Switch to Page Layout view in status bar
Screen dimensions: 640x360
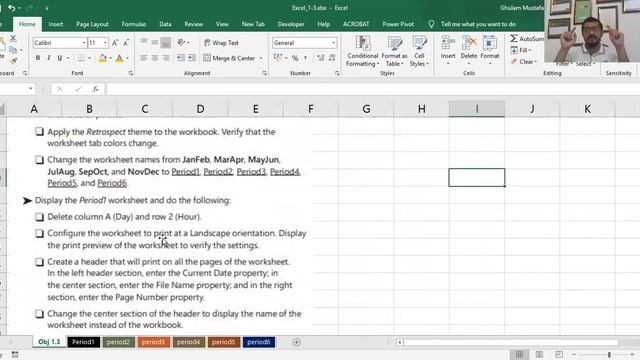coord(539,354)
